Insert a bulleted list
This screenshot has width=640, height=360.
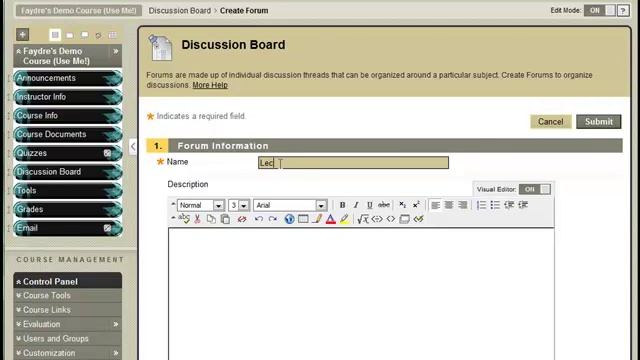coord(495,205)
